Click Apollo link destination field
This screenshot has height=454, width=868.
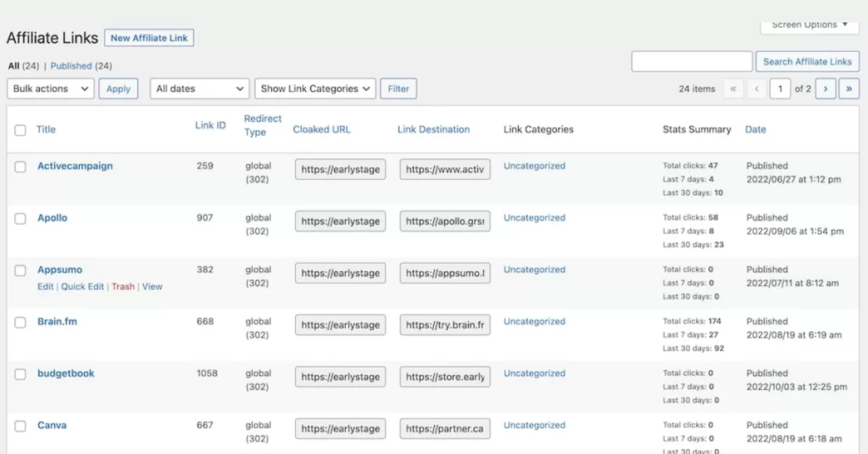coord(445,221)
